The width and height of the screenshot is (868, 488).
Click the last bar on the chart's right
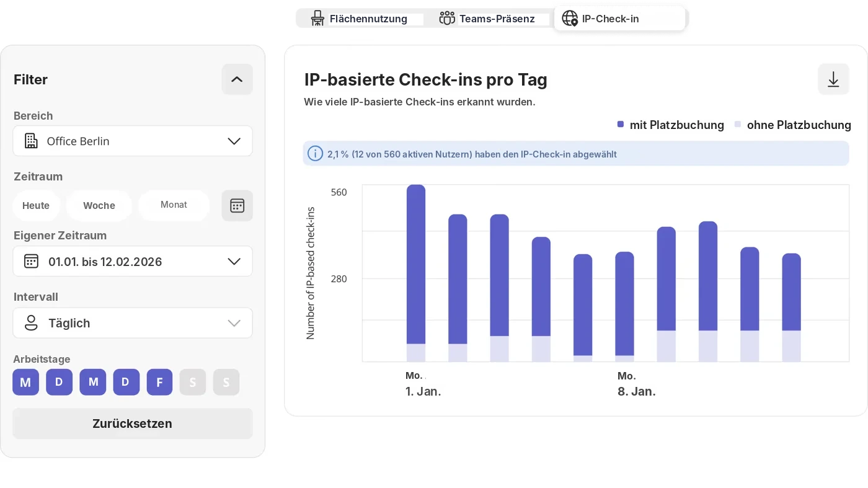click(792, 308)
